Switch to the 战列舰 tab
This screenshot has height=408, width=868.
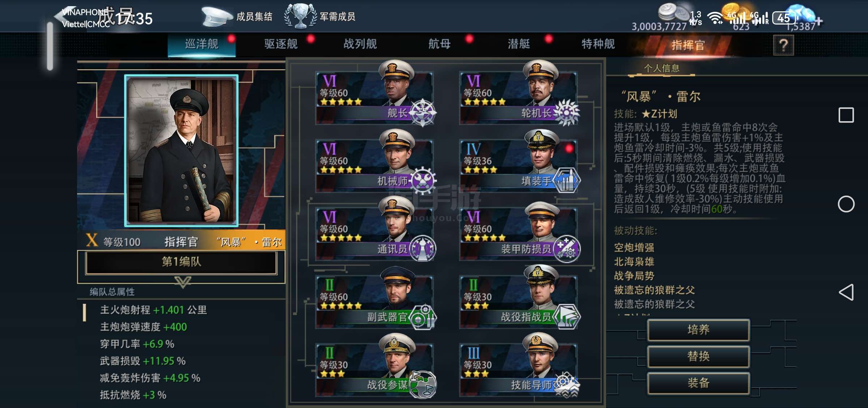[x=360, y=44]
